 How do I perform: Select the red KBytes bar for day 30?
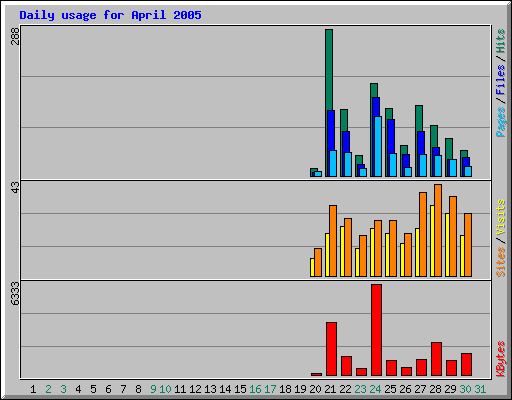click(x=466, y=364)
